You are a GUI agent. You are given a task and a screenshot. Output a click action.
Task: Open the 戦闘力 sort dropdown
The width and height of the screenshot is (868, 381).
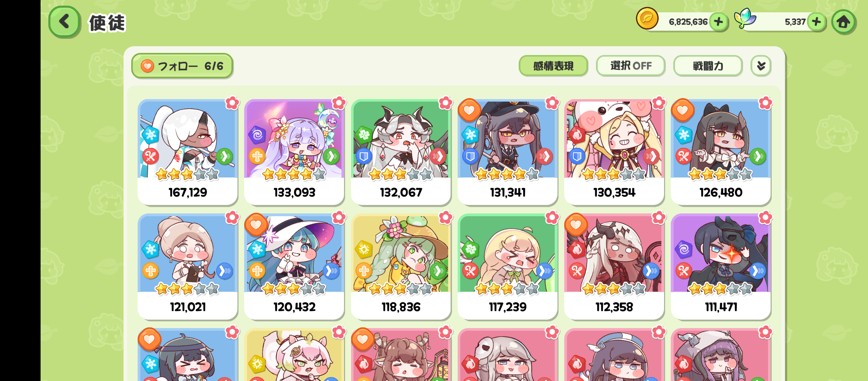[x=708, y=66]
